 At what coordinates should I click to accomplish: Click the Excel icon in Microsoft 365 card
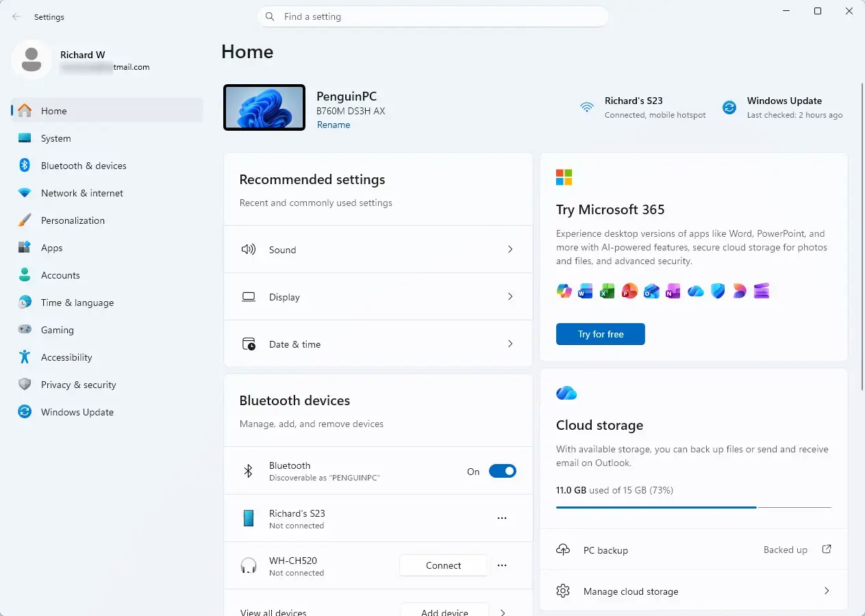[607, 291]
